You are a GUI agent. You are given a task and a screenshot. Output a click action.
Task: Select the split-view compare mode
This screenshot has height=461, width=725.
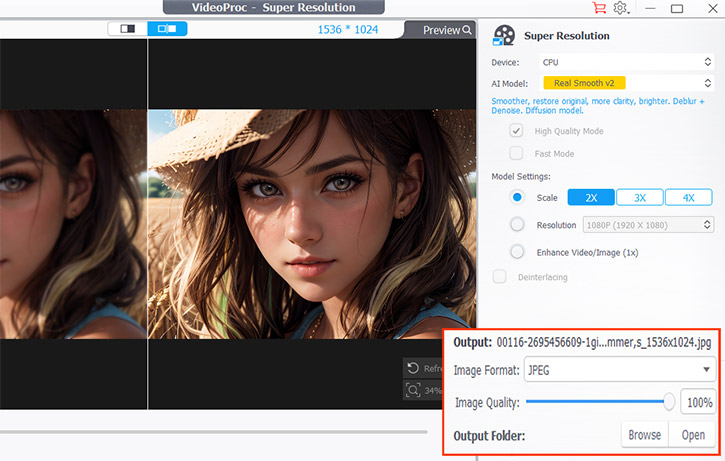click(167, 29)
